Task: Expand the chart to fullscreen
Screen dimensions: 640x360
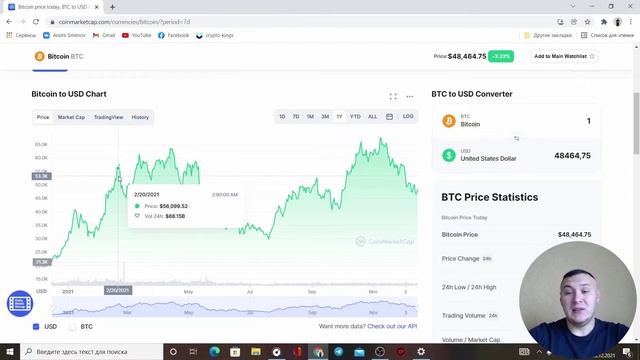Action: pyautogui.click(x=393, y=97)
